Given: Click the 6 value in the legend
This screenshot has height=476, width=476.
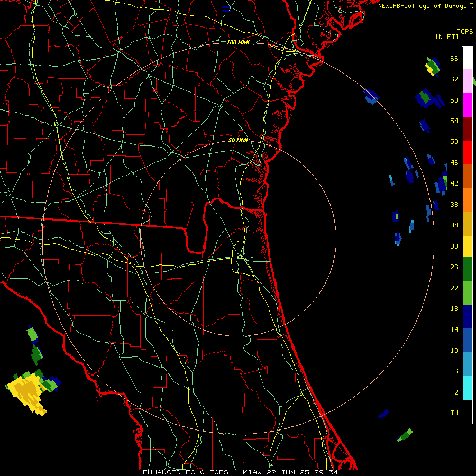Looking at the screenshot, I should pos(456,371).
